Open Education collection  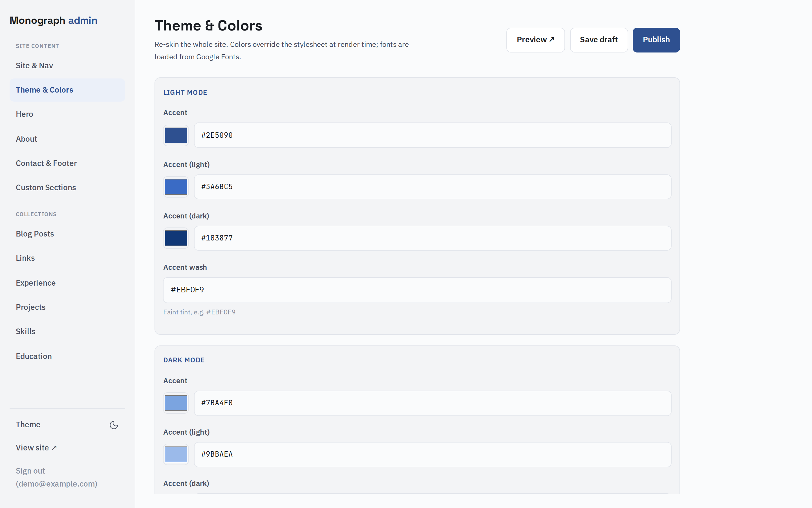click(67, 356)
